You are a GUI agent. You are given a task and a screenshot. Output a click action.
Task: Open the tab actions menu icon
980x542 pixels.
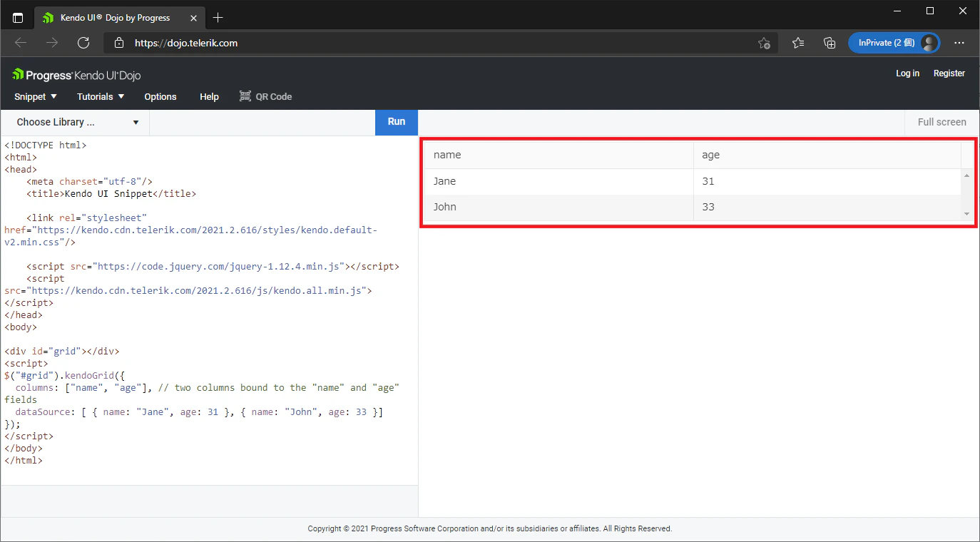click(x=18, y=18)
